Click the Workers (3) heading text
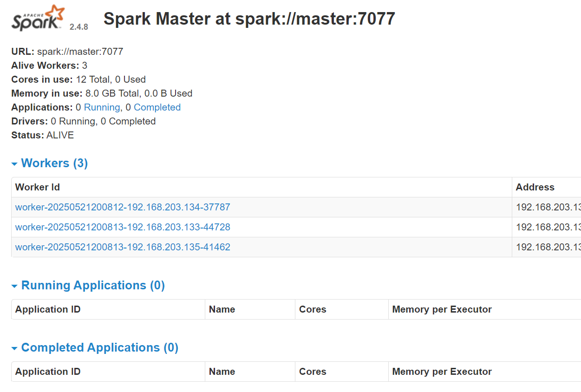The height and width of the screenshot is (392, 581). point(54,163)
